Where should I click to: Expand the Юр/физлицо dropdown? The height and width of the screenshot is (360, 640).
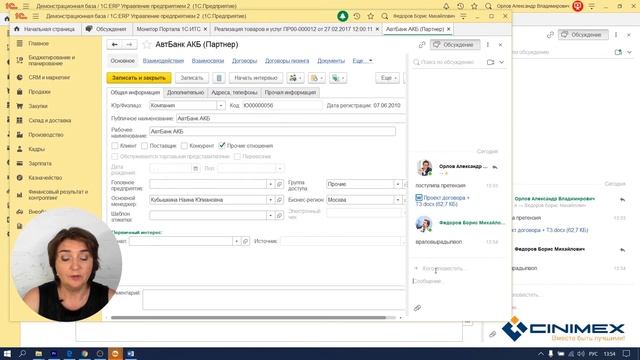click(221, 105)
